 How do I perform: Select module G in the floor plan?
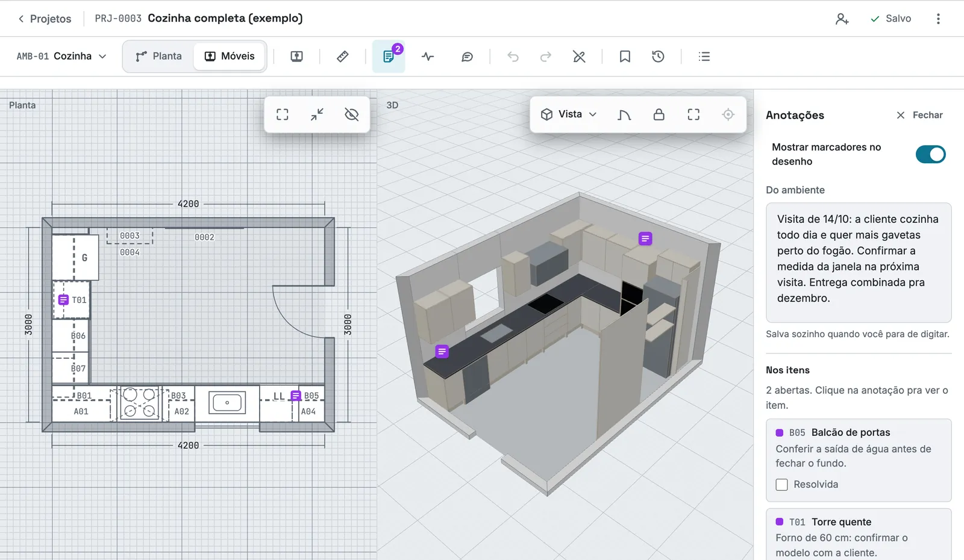(75, 258)
